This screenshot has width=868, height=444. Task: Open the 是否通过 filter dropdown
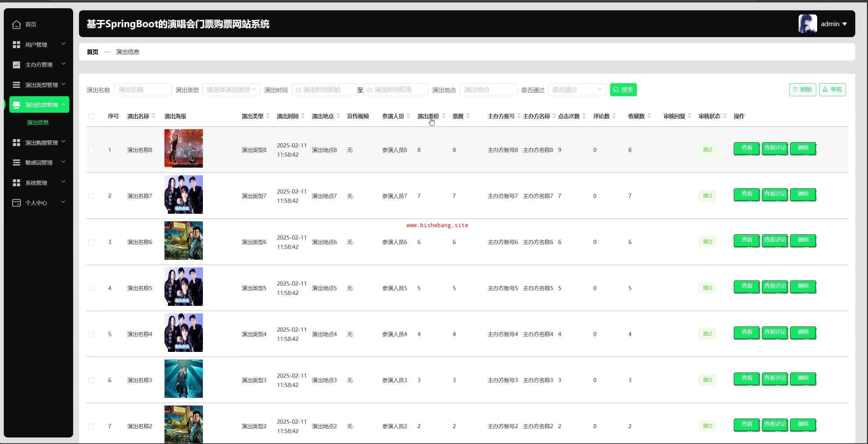(x=576, y=90)
